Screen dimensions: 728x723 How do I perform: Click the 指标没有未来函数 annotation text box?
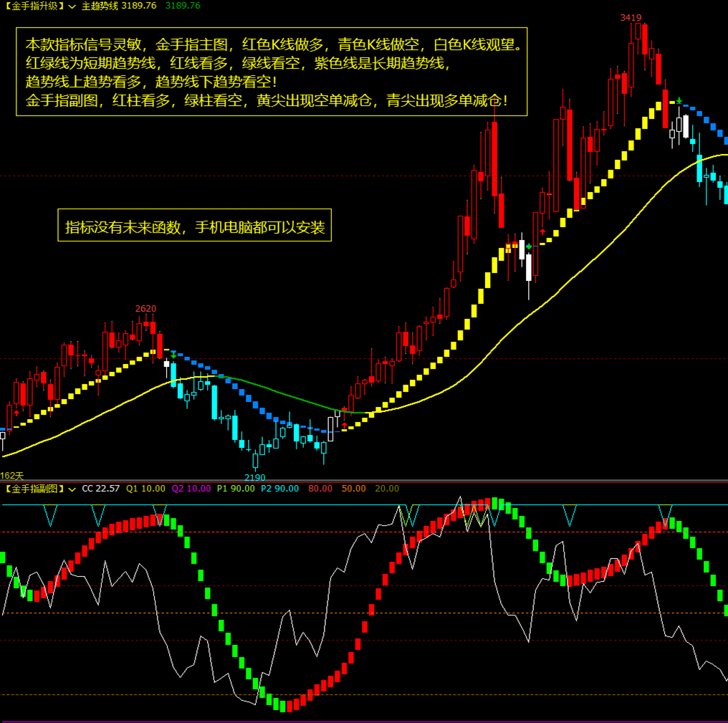pos(195,228)
